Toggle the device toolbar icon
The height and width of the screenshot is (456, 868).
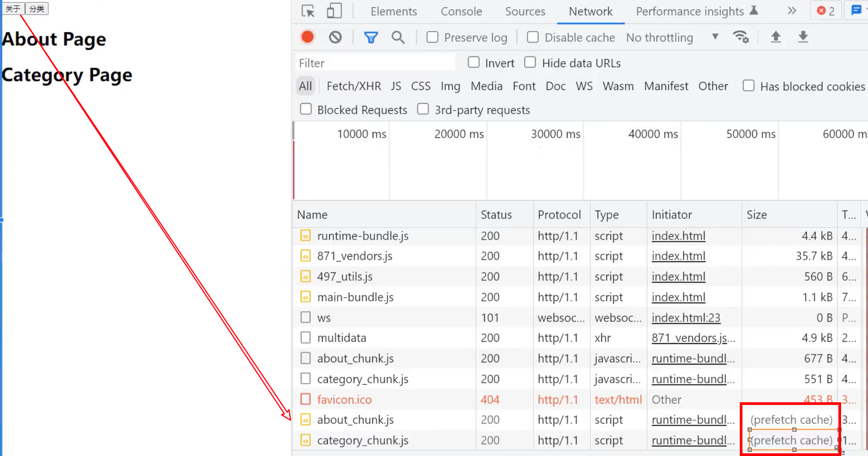[x=334, y=11]
